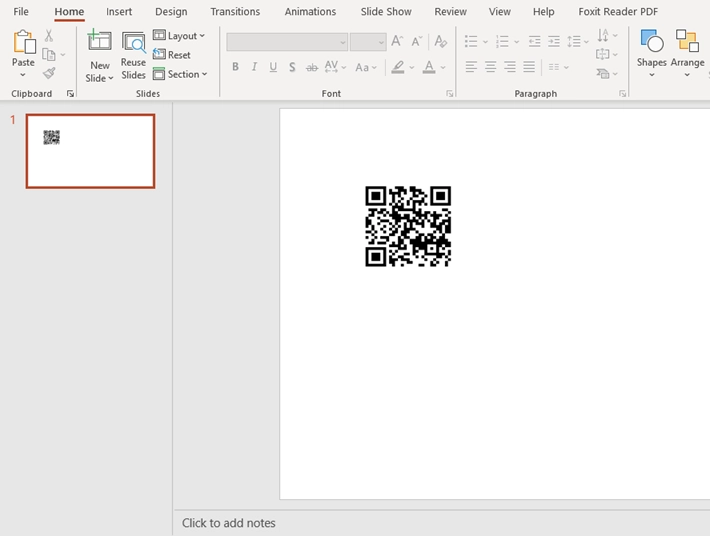Click the Cut scissors icon
The image size is (710, 536).
pyautogui.click(x=48, y=35)
